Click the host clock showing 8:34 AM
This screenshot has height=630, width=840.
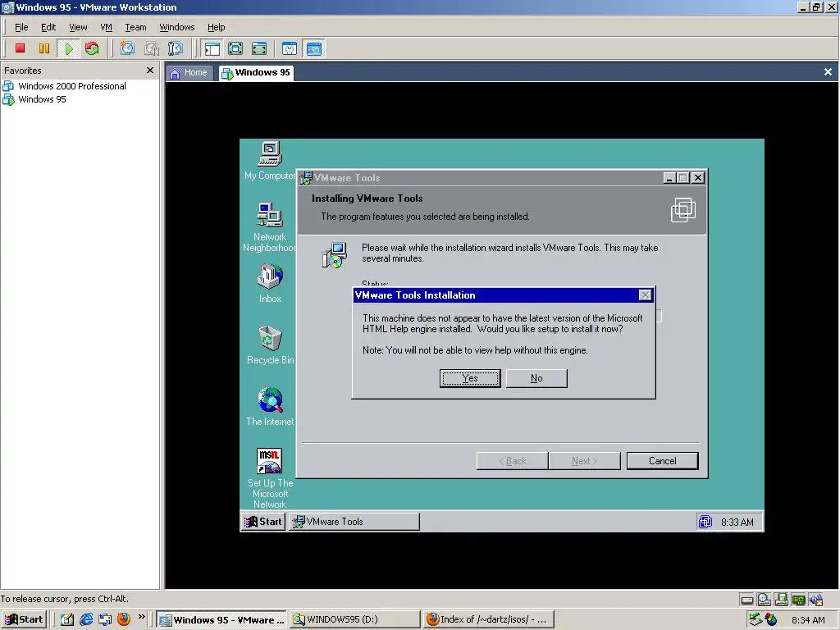tap(808, 620)
